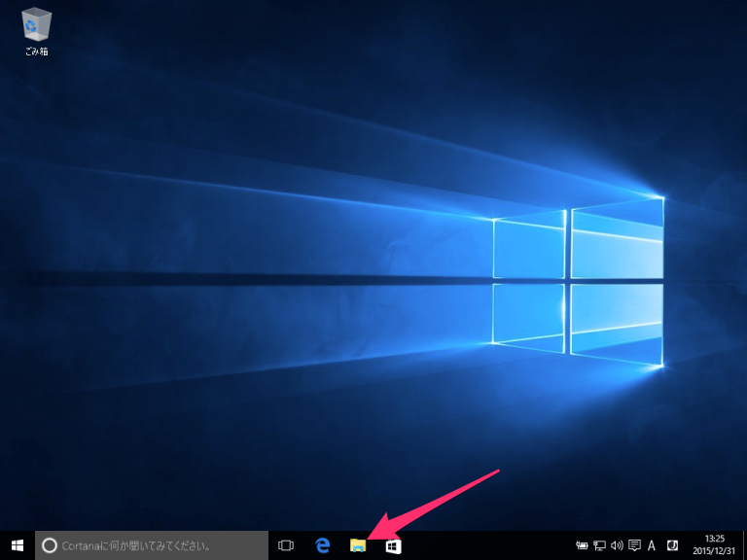Open the Action Center notifications icon
The width and height of the screenshot is (747, 560).
pos(634,545)
